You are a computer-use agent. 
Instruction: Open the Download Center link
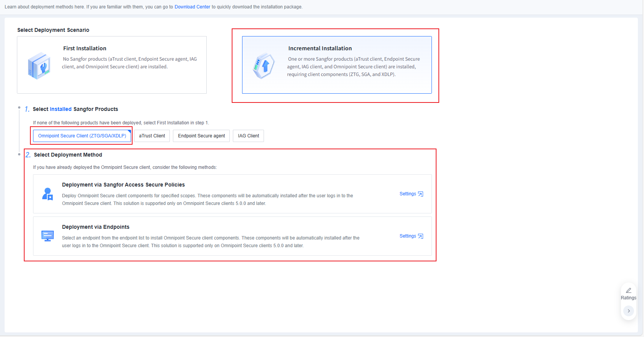(192, 7)
